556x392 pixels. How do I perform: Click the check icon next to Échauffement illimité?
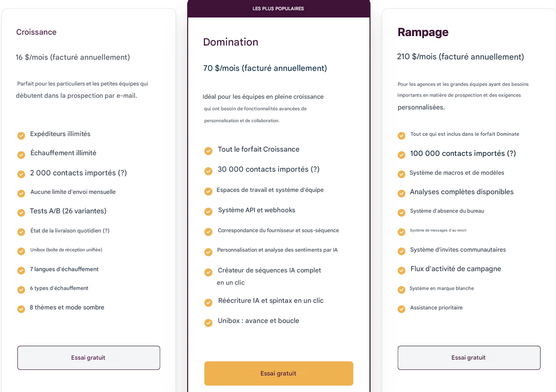tap(21, 155)
